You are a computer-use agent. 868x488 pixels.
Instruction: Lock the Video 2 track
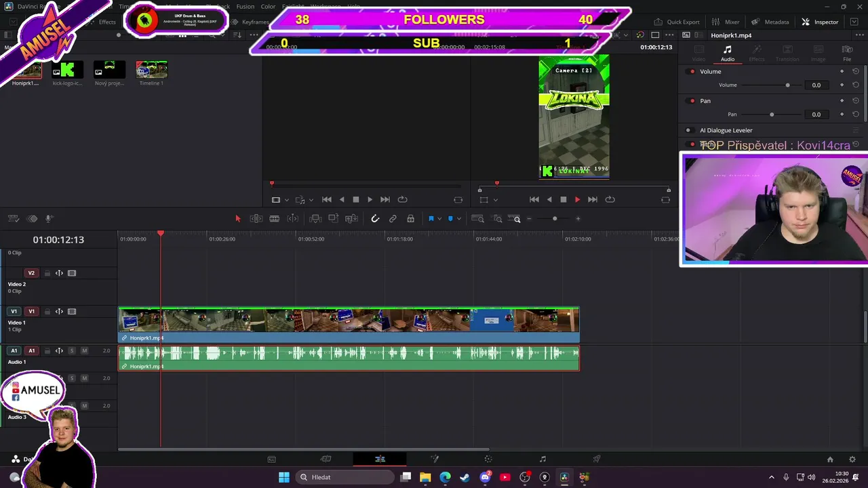pos(47,273)
